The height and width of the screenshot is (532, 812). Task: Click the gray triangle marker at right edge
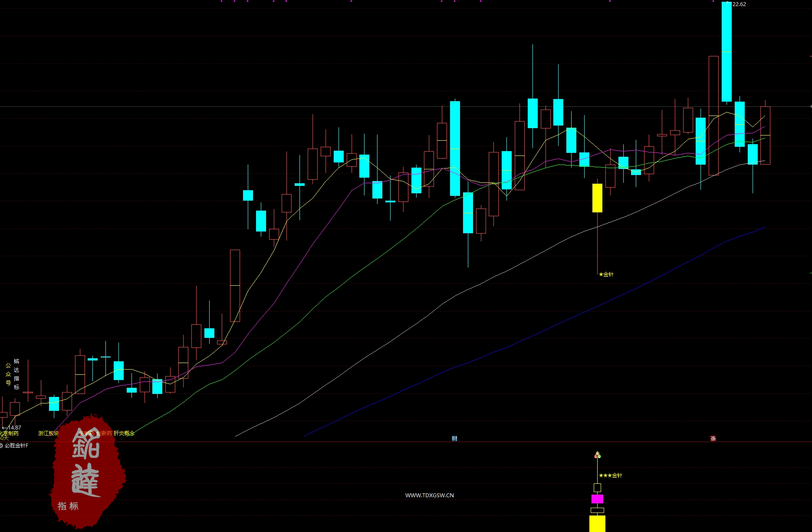[x=810, y=106]
